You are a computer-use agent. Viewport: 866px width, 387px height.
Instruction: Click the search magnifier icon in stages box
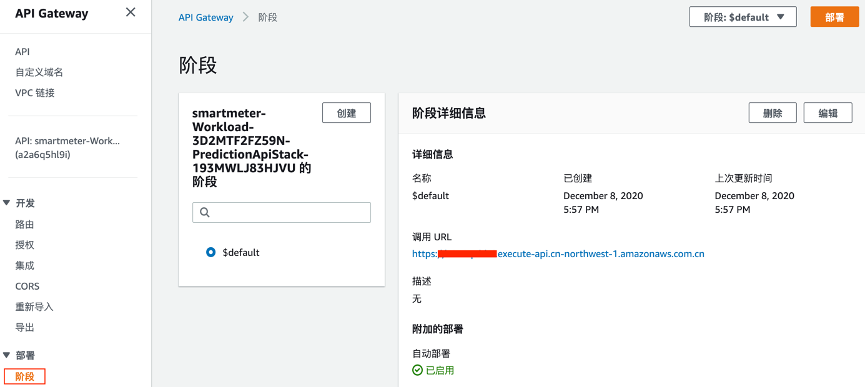click(x=204, y=213)
